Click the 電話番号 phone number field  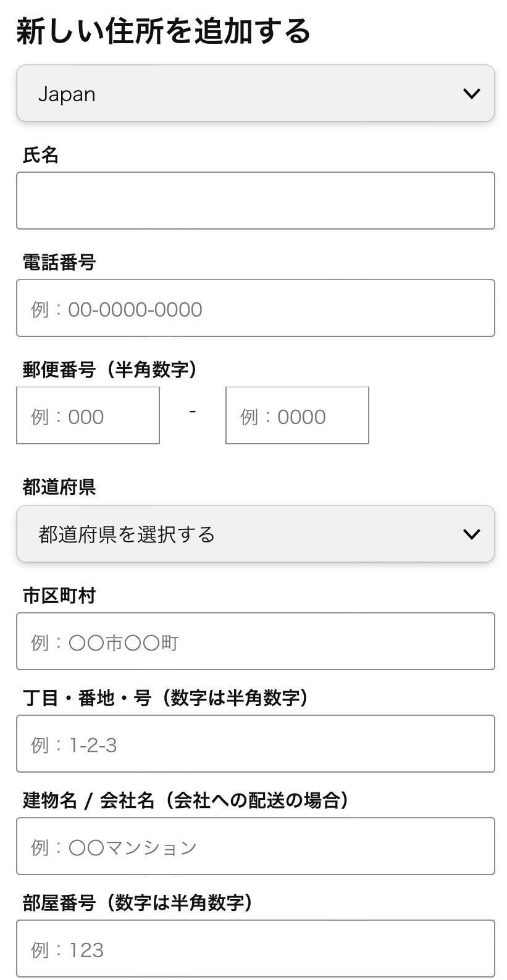coord(255,308)
